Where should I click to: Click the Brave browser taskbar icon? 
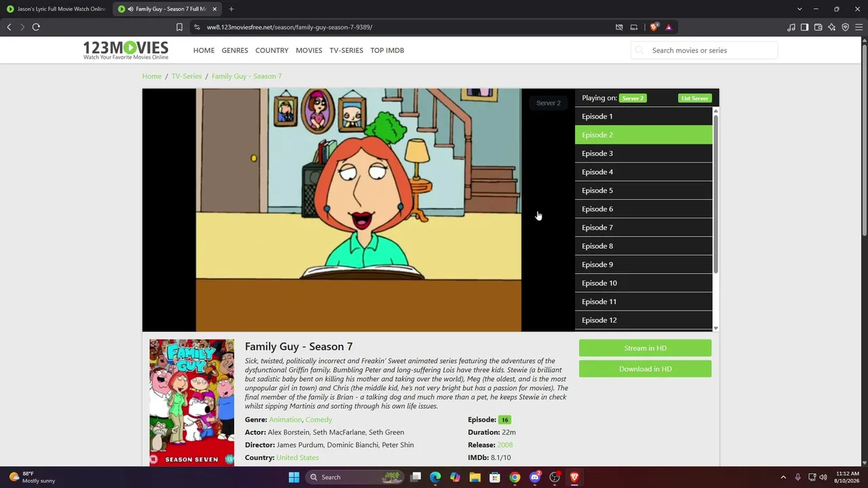pos(574,477)
